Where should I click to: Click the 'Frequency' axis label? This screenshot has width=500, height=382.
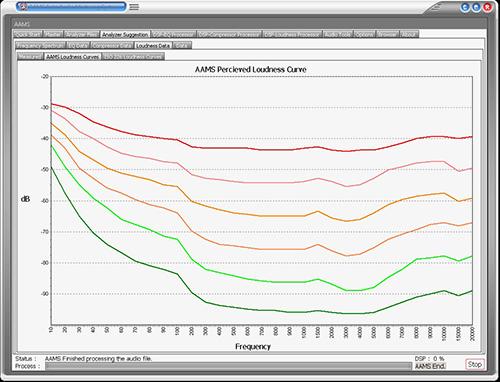coord(253,346)
